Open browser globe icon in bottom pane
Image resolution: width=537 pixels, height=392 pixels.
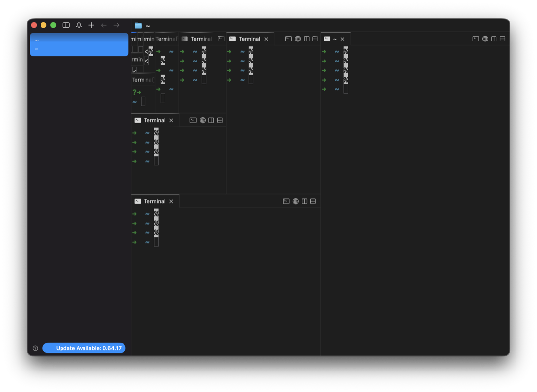click(295, 201)
